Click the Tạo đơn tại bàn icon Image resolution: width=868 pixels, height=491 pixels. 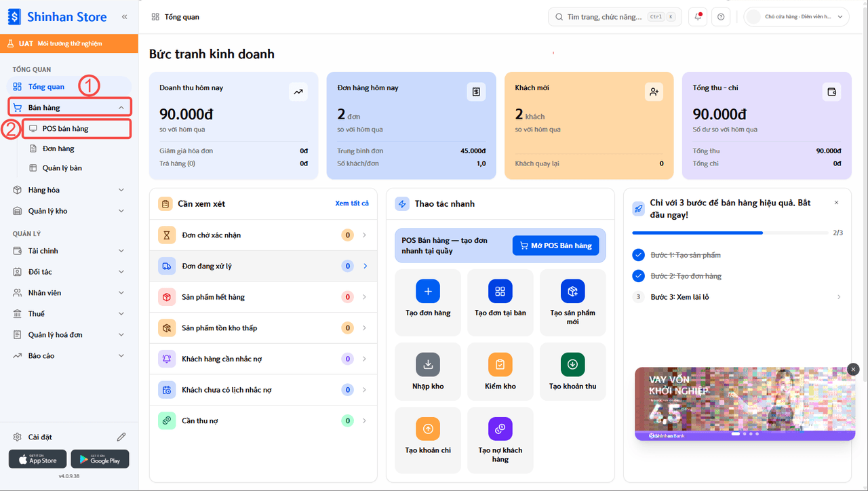click(500, 291)
